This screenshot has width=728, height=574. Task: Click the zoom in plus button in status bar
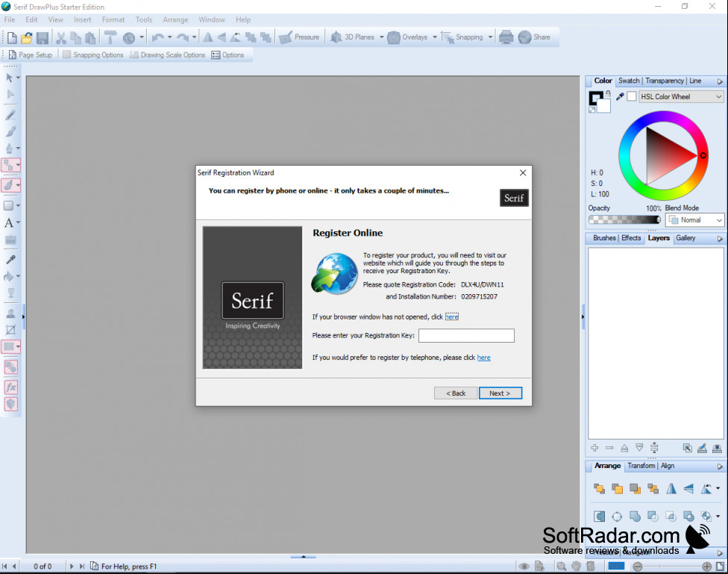pyautogui.click(x=706, y=567)
